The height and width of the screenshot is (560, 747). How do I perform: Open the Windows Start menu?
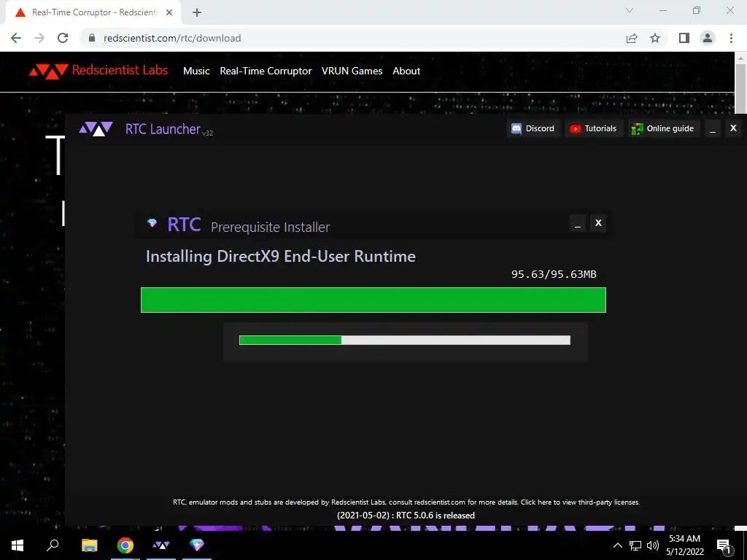point(18,545)
